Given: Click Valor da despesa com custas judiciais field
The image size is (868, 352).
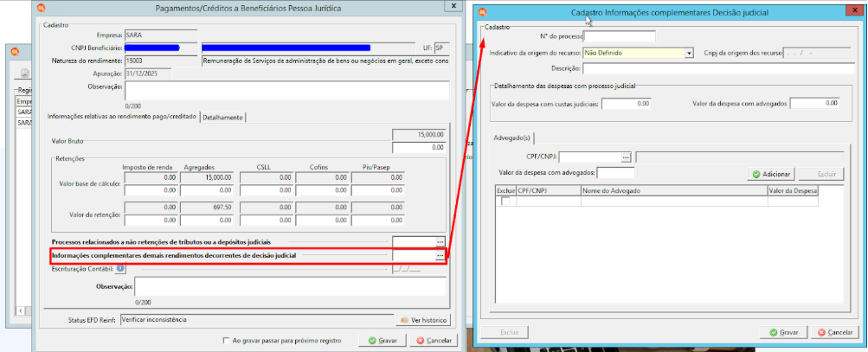Looking at the screenshot, I should 626,104.
